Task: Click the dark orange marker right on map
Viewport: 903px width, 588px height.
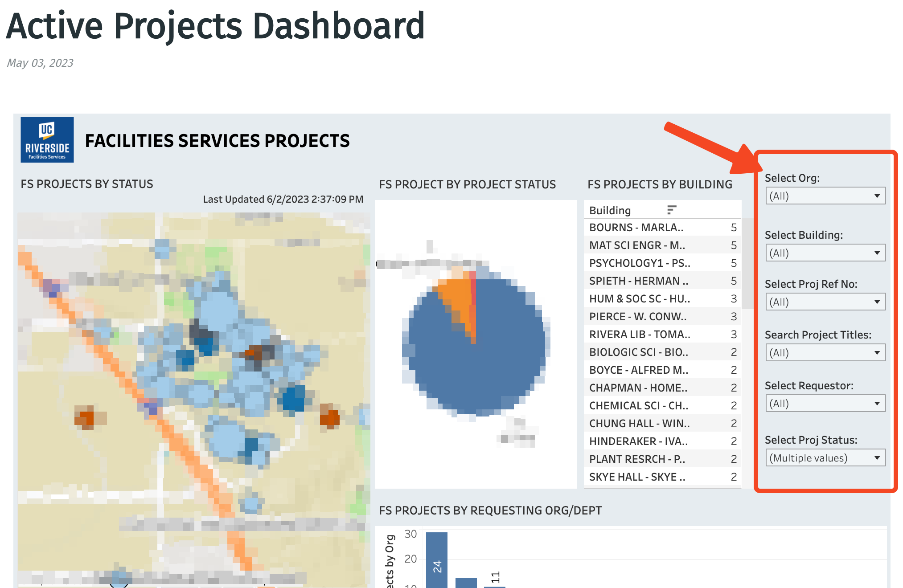Action: (x=330, y=418)
